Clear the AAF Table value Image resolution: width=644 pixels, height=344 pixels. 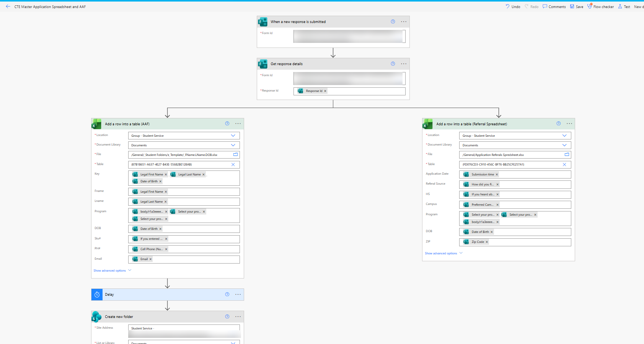point(233,164)
